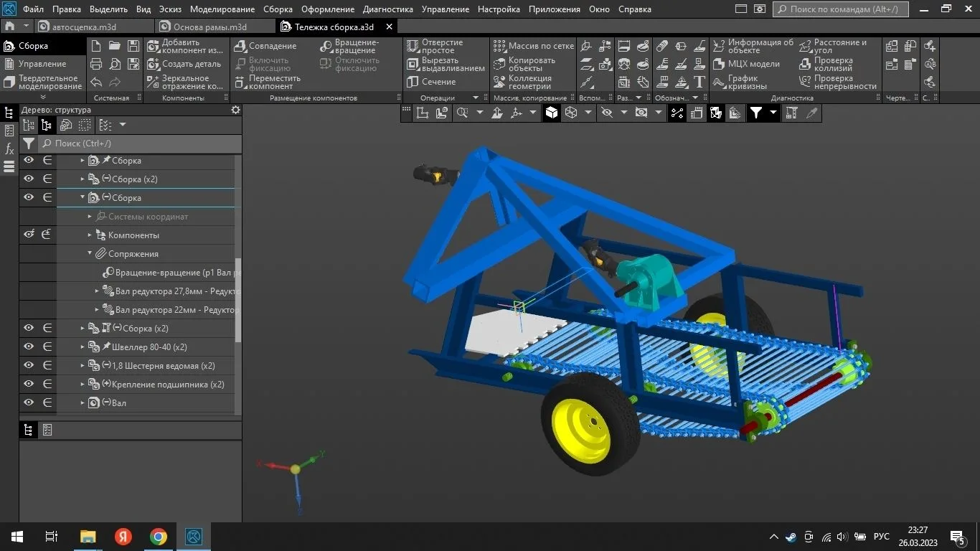Viewport: 980px width, 551px height.
Task: Hide the Крепление подшипника component
Action: 29,384
